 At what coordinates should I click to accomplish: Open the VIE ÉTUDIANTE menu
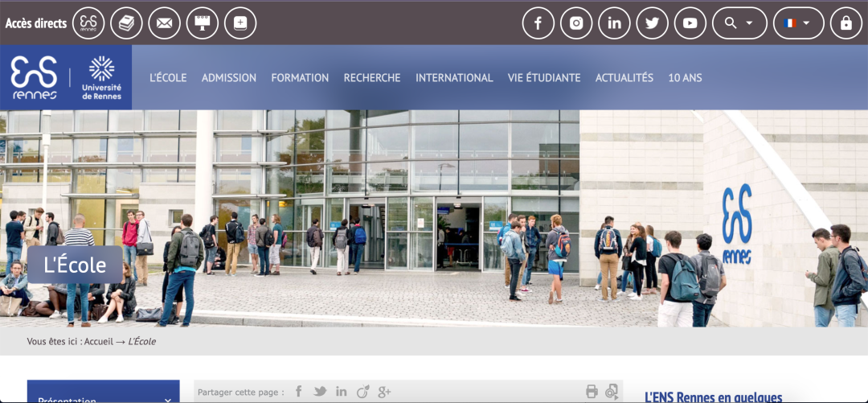tap(544, 77)
